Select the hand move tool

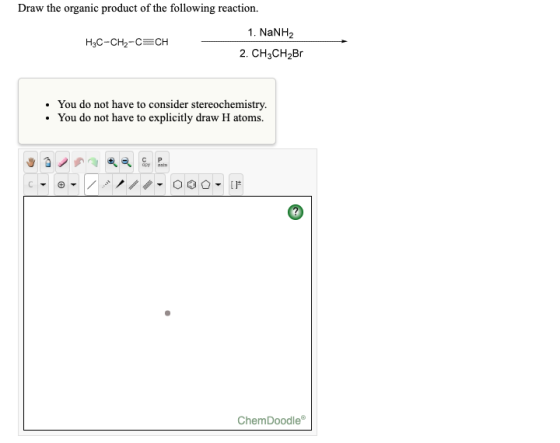tap(31, 162)
